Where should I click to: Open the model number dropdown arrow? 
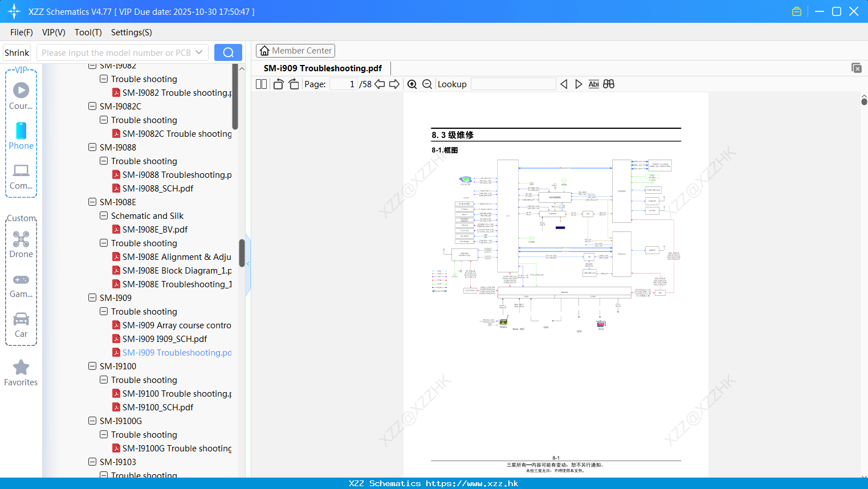[199, 52]
